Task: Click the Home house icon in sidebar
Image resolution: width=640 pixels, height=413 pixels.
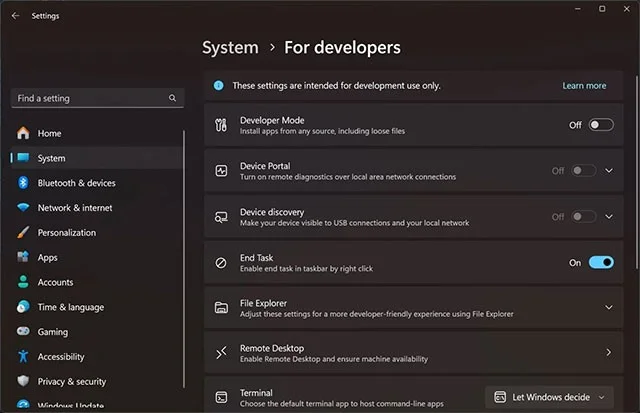Action: (x=23, y=133)
